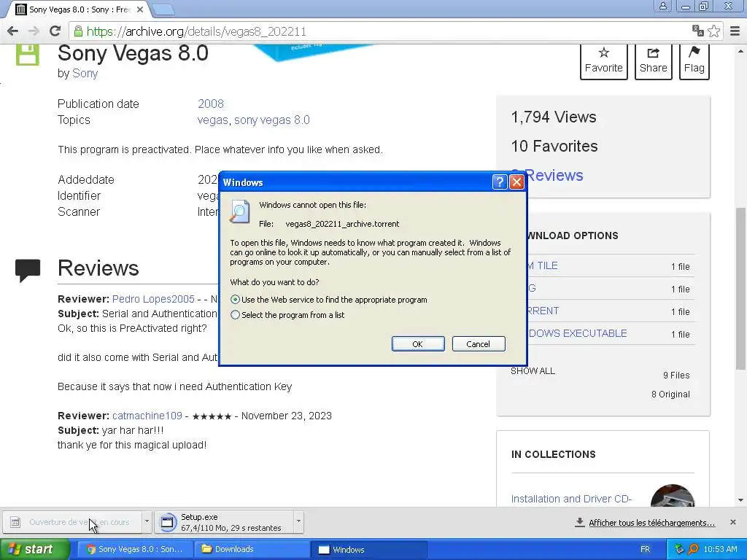Image resolution: width=747 pixels, height=560 pixels.
Task: Click the Reviews link in stats box
Action: [554, 175]
